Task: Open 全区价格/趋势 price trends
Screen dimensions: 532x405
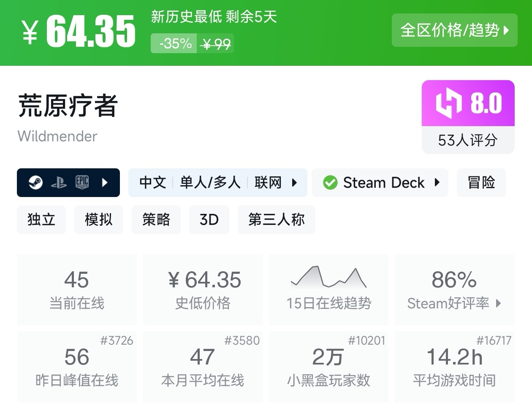Action: coord(454,30)
